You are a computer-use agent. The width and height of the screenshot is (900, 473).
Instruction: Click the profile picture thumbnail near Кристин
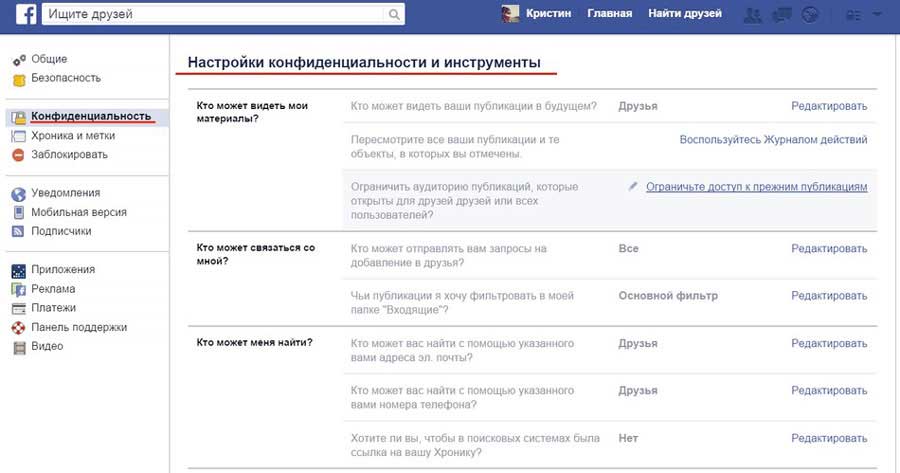[510, 14]
